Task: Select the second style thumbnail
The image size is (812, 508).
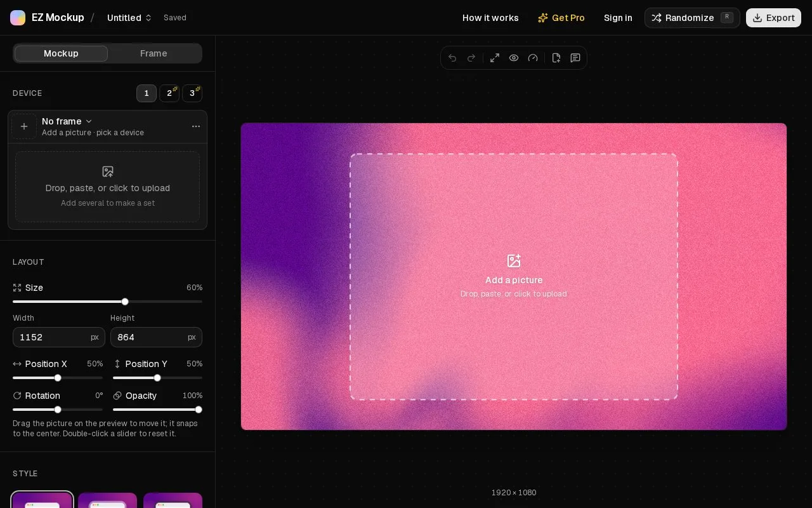Action: click(107, 500)
